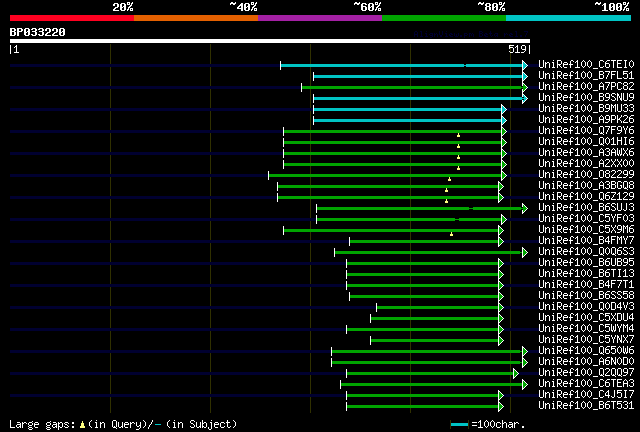640x432 pixels.
Task: Click the cyan alignment bar of B7FL51
Action: coord(418,76)
